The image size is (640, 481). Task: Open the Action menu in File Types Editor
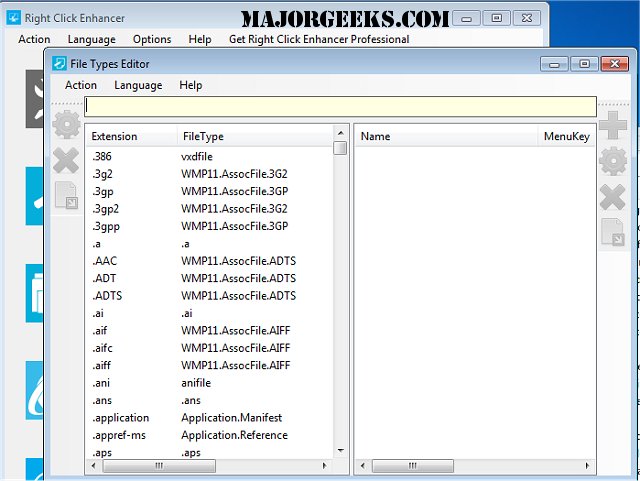81,85
